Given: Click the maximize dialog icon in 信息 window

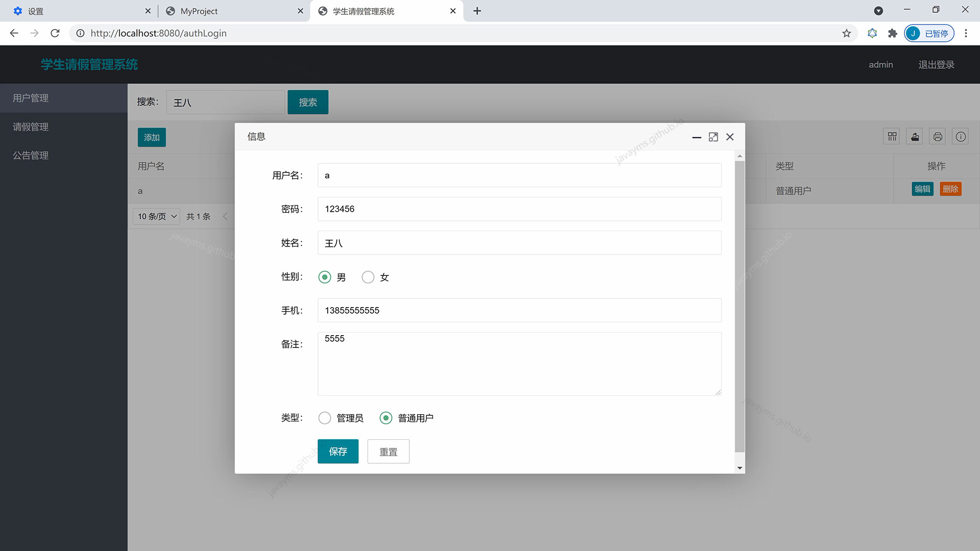Looking at the screenshot, I should point(713,137).
